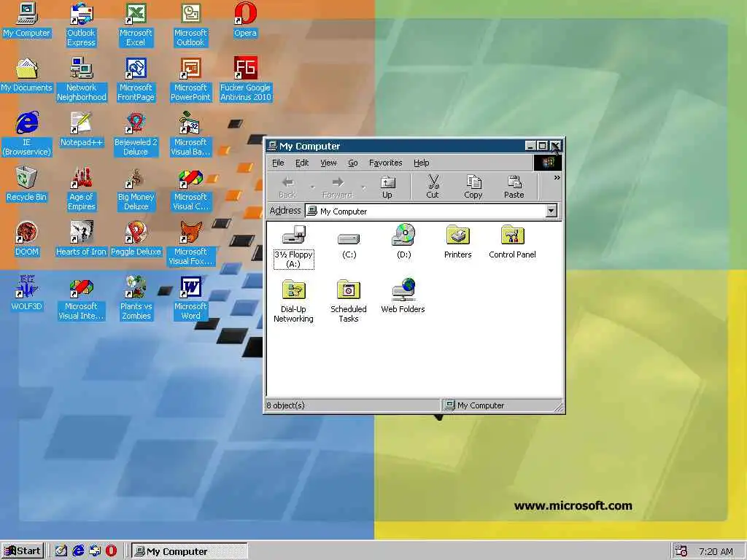Viewport: 747px width, 560px height.
Task: Click the system tray scheduler icon
Action: coord(681,551)
